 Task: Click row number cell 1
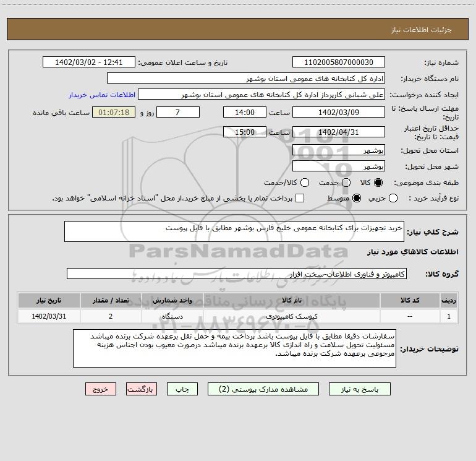point(449,316)
